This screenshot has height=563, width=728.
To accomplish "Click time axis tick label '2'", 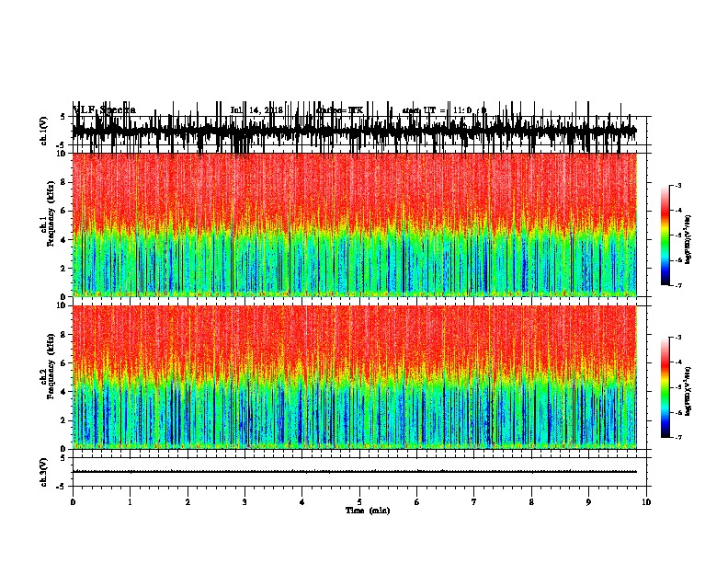I will pyautogui.click(x=188, y=502).
